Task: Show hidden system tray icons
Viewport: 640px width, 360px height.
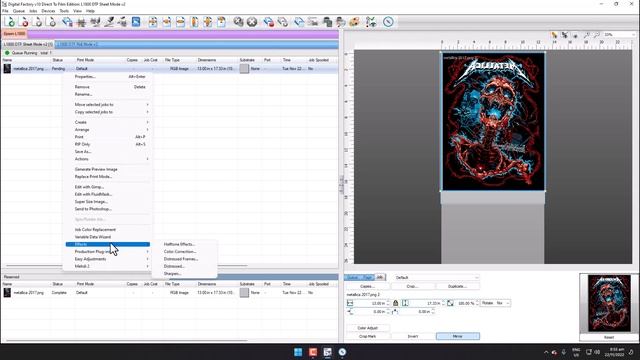Action: (x=546, y=352)
